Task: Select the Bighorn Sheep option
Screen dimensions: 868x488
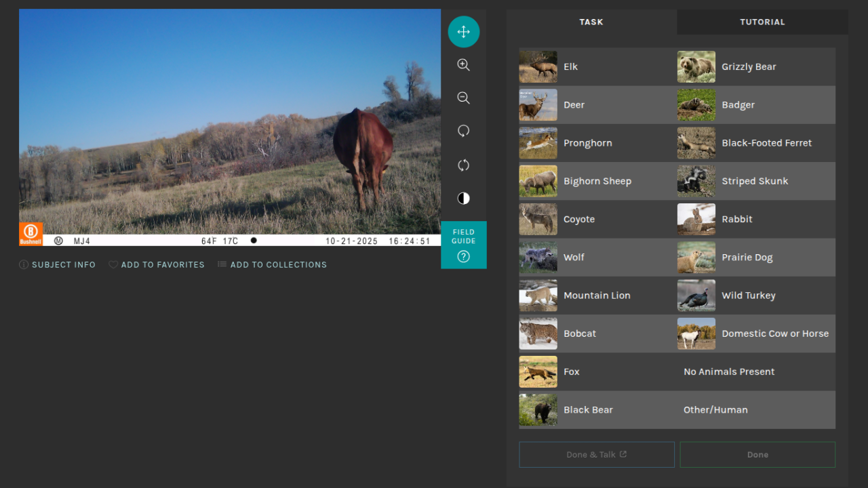Action: point(598,181)
